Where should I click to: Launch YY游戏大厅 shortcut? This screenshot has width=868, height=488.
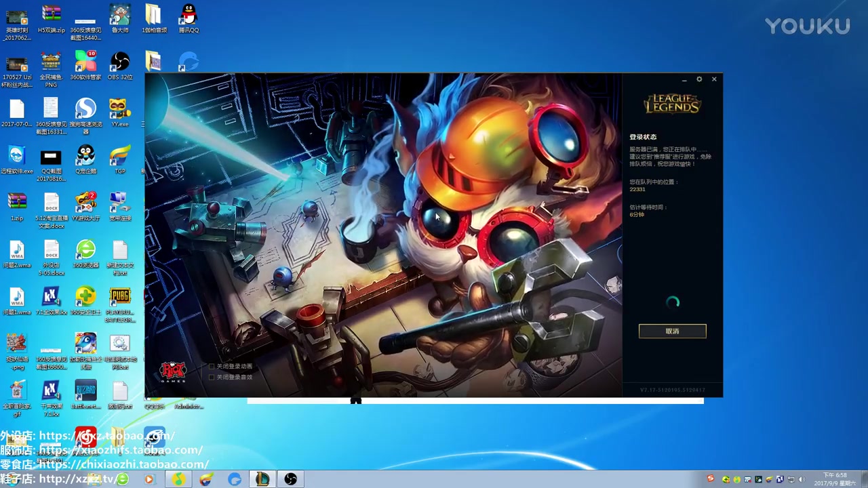click(85, 207)
